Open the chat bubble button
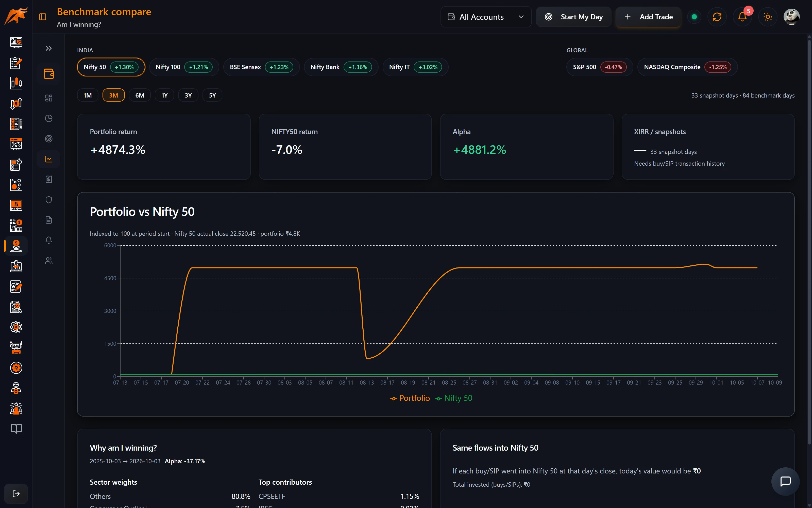The height and width of the screenshot is (508, 812). pyautogui.click(x=786, y=482)
